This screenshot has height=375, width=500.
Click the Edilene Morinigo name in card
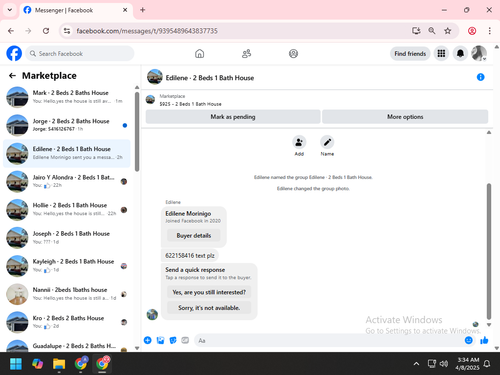coord(188,213)
